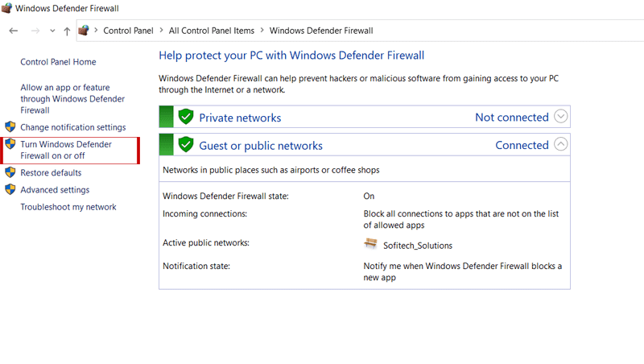Select the Control Panel breadcrumb
This screenshot has width=644, height=364.
click(x=128, y=31)
